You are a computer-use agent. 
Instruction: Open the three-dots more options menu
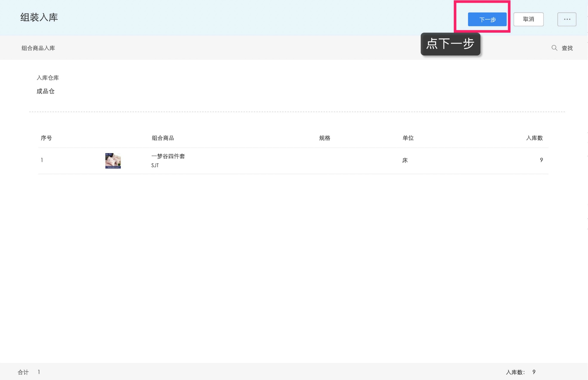(567, 19)
